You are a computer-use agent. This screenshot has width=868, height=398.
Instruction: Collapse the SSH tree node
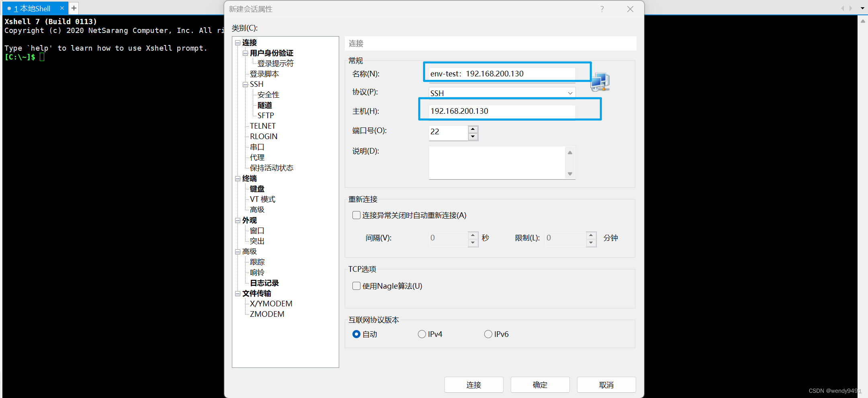click(245, 84)
